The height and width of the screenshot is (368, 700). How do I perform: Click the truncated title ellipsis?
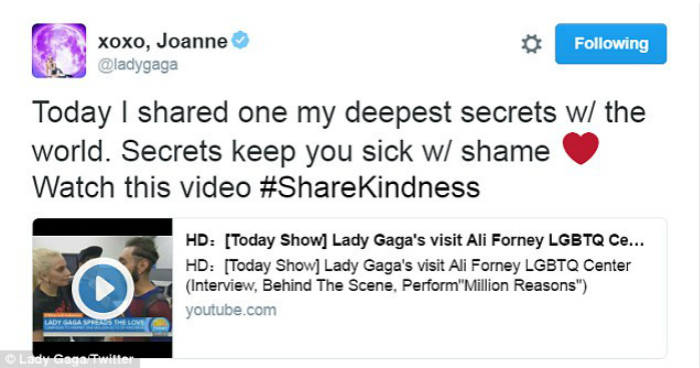pos(637,241)
